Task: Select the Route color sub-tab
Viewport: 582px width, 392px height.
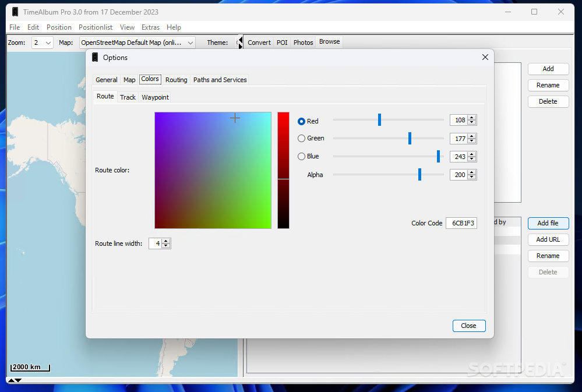Action: 105,97
